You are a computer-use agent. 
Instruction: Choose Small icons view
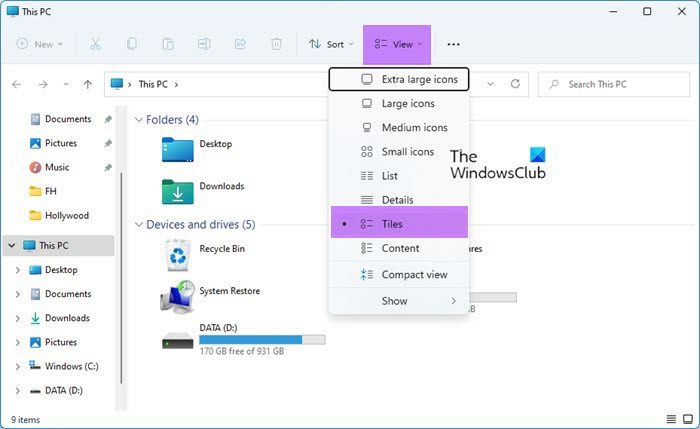(x=399, y=152)
